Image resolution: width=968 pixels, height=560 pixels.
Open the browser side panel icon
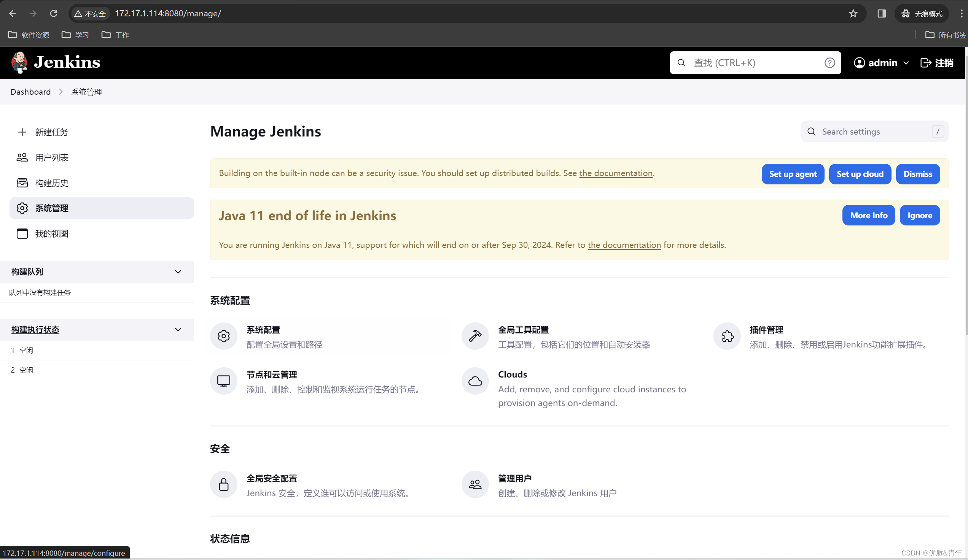point(881,13)
